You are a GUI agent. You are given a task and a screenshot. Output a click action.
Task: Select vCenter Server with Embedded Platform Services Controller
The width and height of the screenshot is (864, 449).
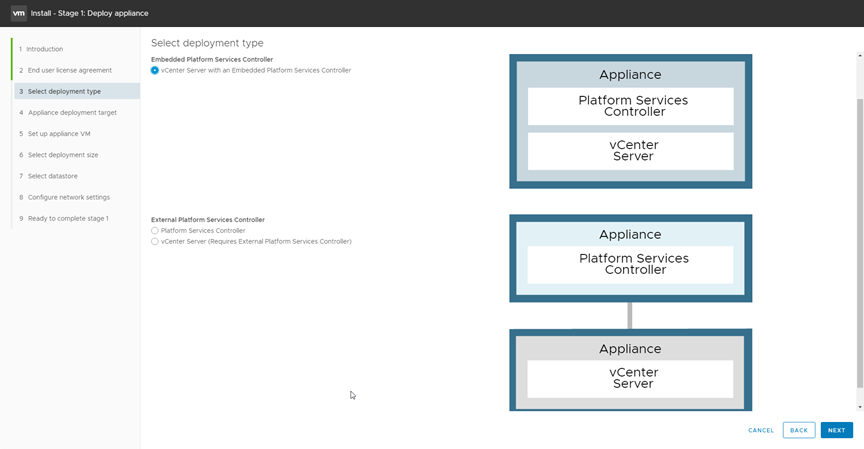point(155,71)
